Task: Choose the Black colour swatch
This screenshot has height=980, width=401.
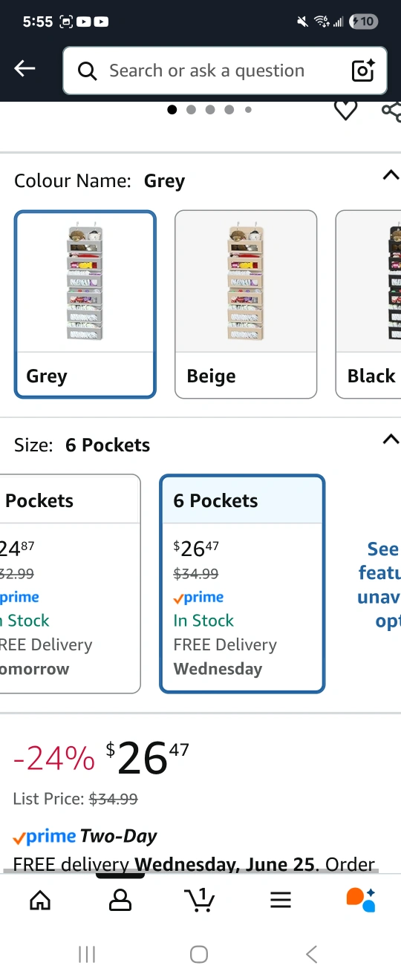Action: pos(368,304)
